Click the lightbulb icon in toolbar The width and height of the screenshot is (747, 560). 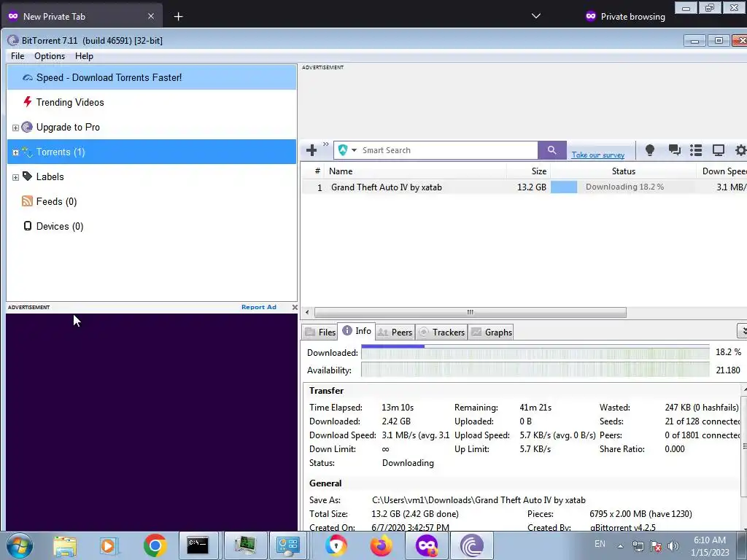[650, 150]
